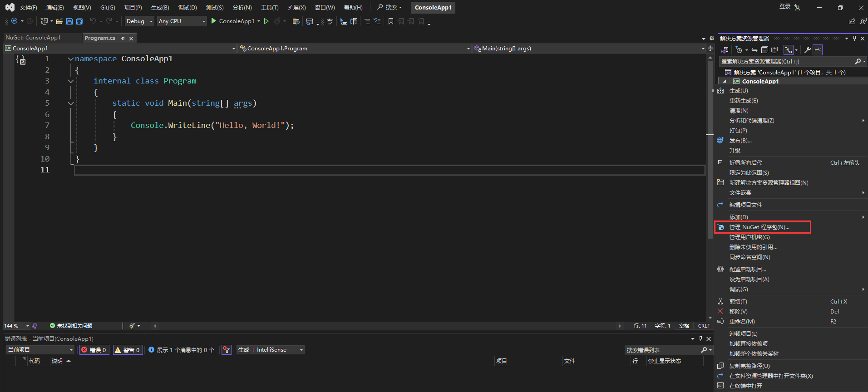This screenshot has width=868, height=392.
Task: Click the Save All icon
Action: pos(79,21)
